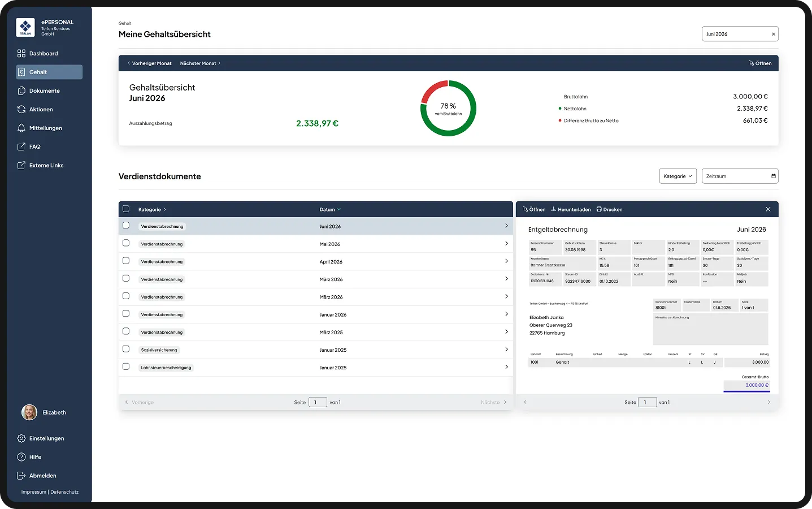This screenshot has width=812, height=509.
Task: Open the April 2026 row arrow
Action: click(x=506, y=261)
